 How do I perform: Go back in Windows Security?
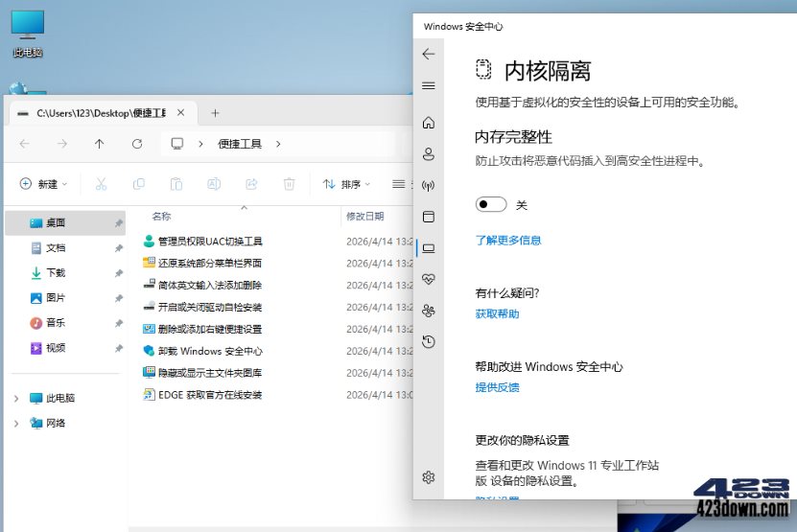point(429,54)
